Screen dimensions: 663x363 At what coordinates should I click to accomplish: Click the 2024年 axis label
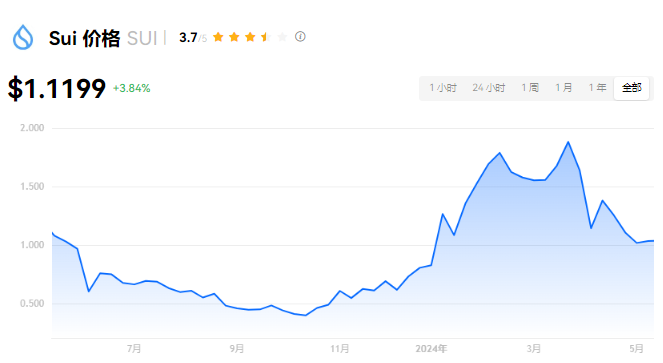point(431,349)
